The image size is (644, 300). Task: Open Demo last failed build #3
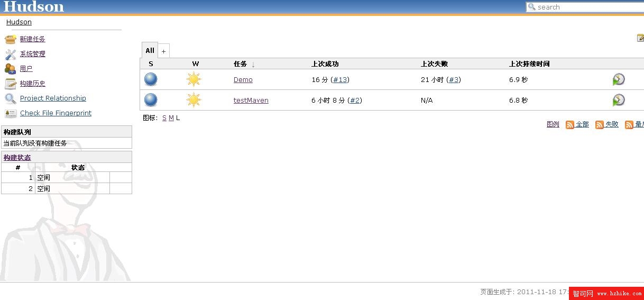tap(454, 80)
